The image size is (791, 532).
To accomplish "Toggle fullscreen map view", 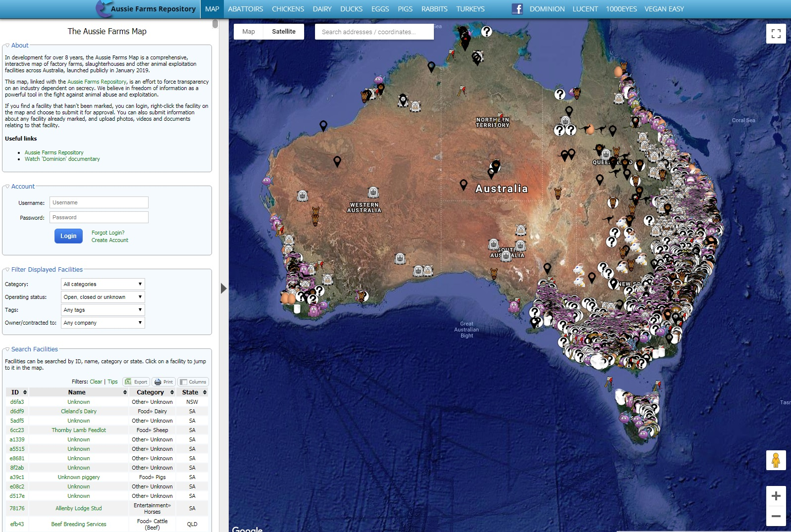I will point(776,34).
